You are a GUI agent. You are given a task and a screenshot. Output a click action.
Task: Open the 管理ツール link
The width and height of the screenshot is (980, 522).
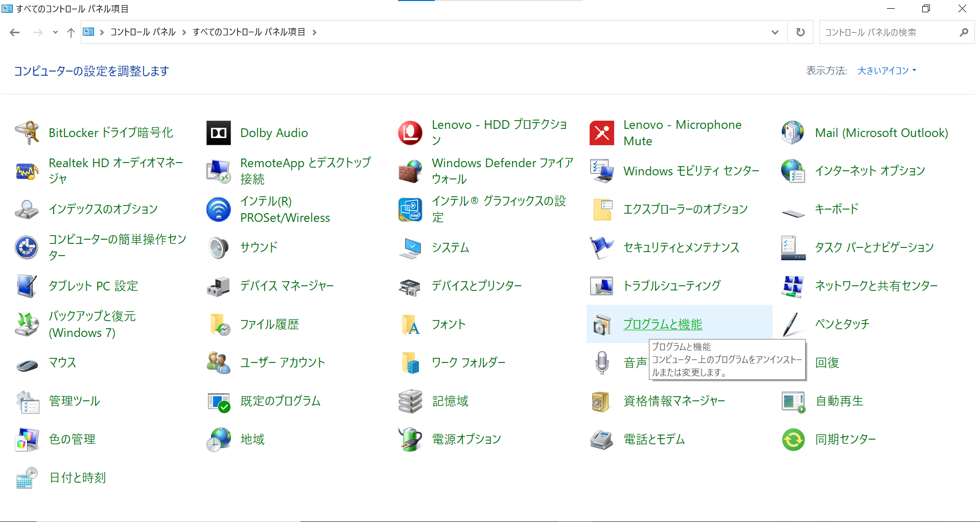(74, 401)
